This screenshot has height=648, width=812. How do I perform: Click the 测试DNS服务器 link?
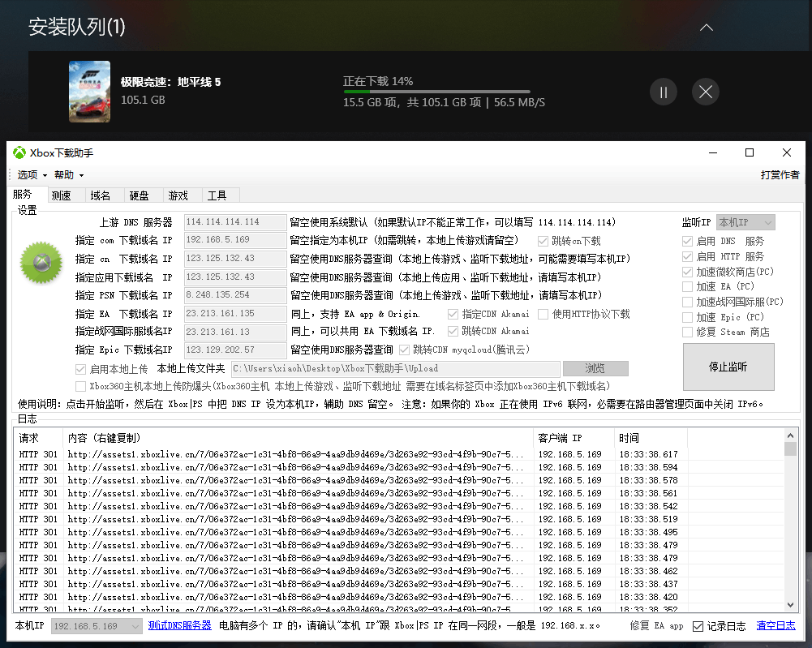(x=180, y=625)
